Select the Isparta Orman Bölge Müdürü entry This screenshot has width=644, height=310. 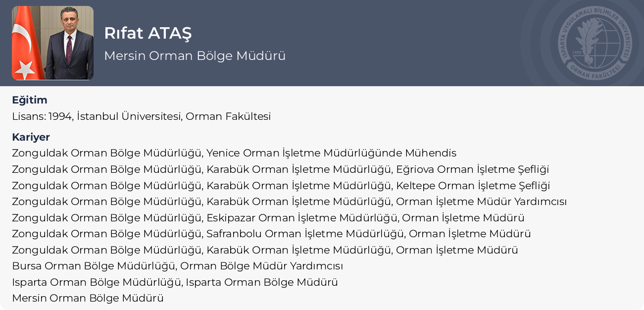[175, 282]
